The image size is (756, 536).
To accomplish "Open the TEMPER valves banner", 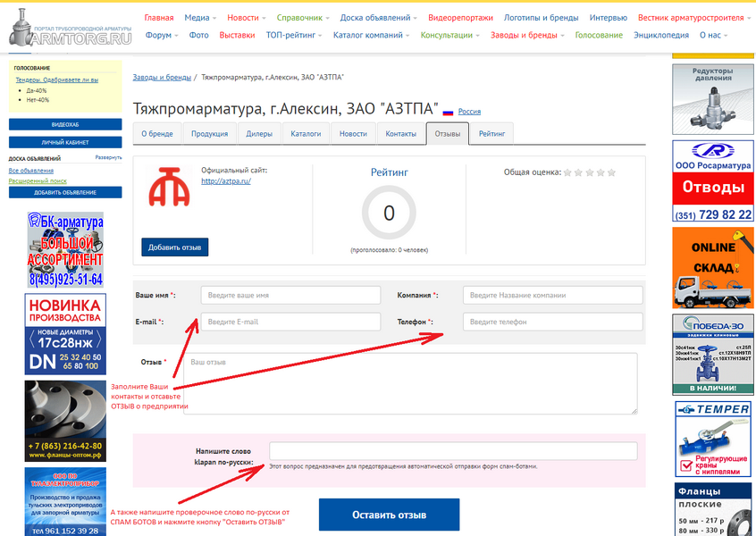I will [x=713, y=438].
